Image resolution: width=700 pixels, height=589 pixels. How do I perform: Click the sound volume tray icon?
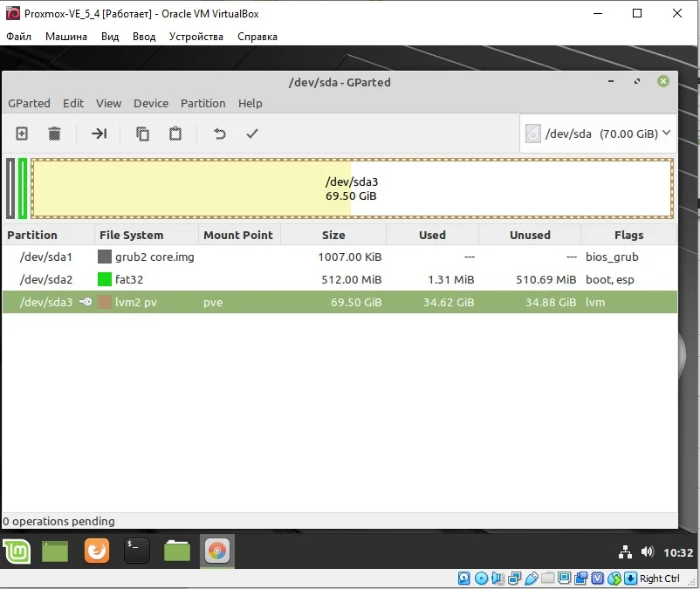tap(648, 552)
